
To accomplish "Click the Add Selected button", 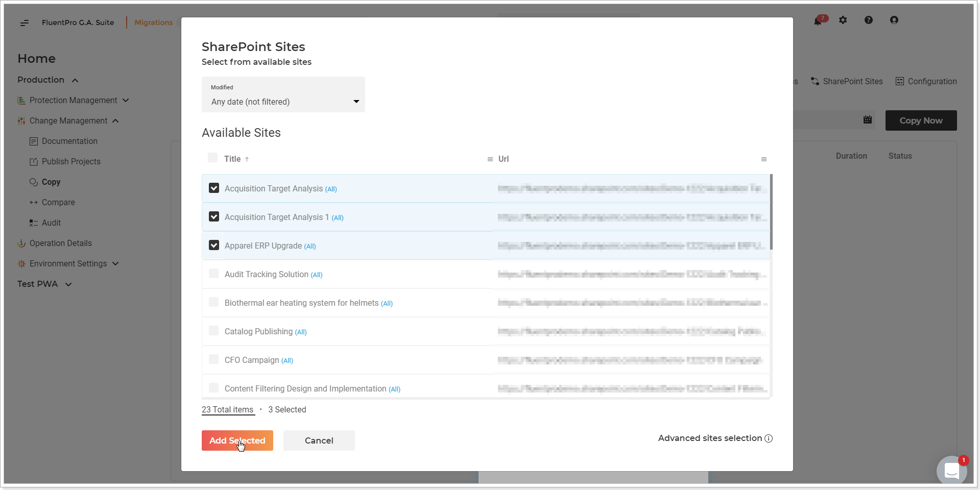I will (237, 440).
